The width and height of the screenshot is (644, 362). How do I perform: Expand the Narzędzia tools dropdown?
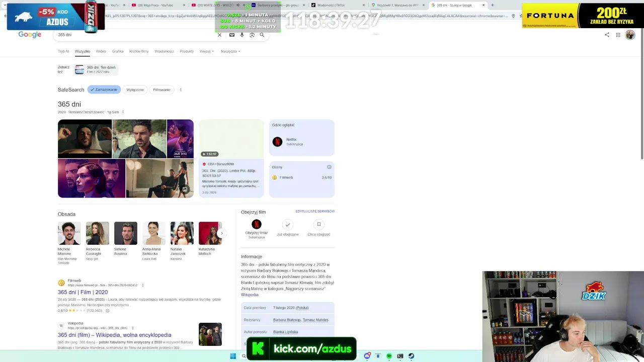[x=230, y=51]
